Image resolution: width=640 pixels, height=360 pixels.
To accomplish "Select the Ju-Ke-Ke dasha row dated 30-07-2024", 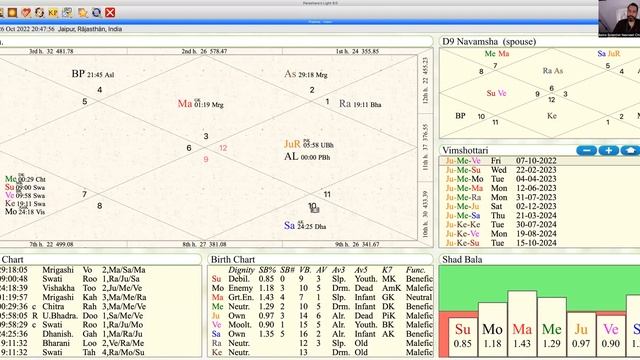I will pos(540,224).
